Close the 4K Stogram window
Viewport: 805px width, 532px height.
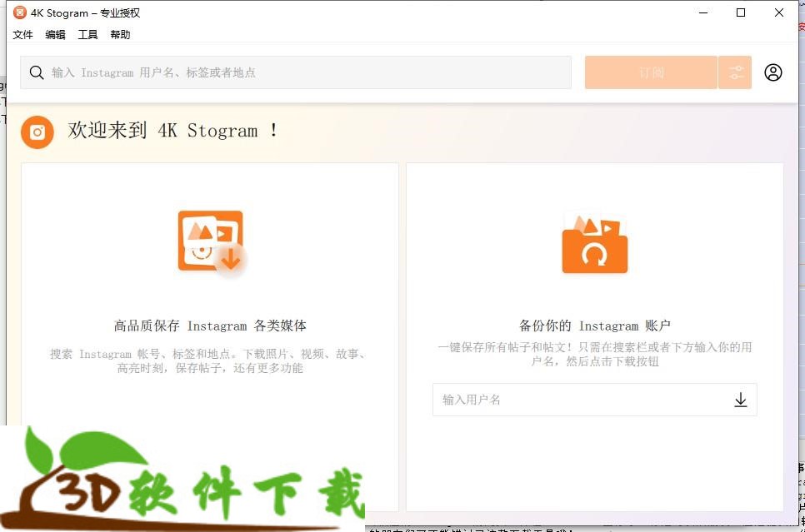click(x=779, y=12)
